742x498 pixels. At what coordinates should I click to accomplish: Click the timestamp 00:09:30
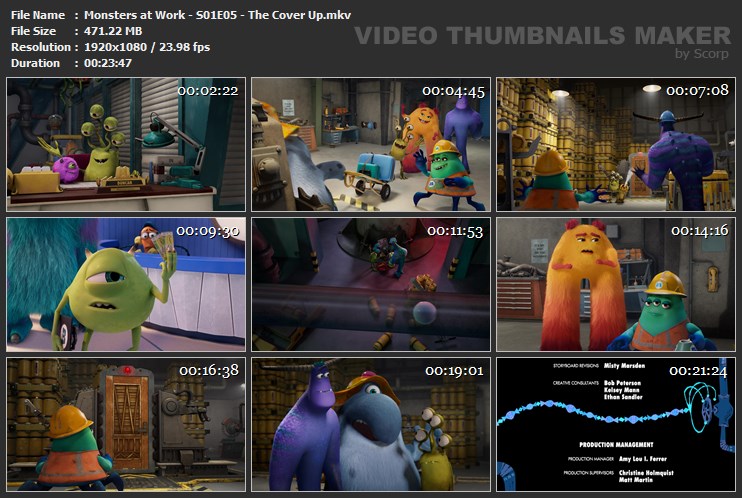(x=208, y=231)
